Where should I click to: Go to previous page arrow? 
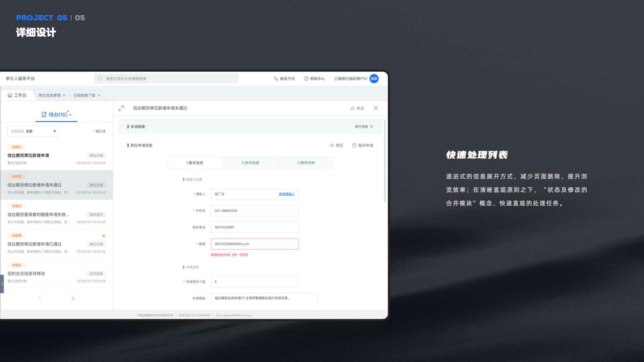click(x=40, y=298)
